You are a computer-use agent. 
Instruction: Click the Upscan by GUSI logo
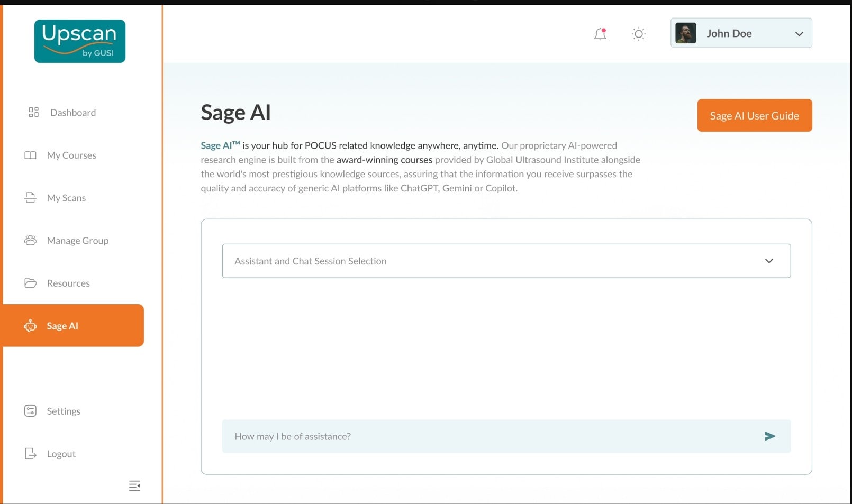point(79,41)
